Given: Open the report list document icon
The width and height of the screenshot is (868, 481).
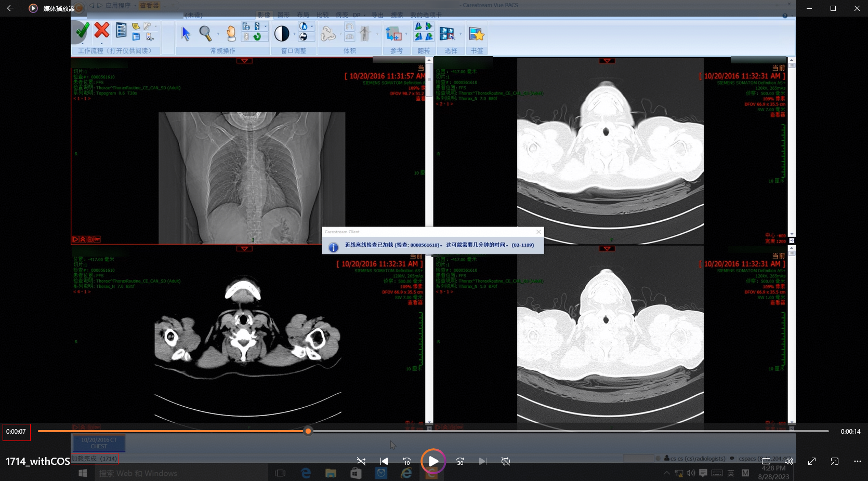Looking at the screenshot, I should pyautogui.click(x=121, y=30).
